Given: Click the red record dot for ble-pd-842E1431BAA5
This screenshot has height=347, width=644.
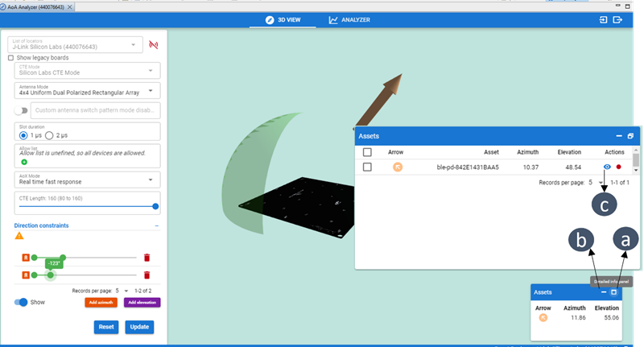Looking at the screenshot, I should click(618, 167).
